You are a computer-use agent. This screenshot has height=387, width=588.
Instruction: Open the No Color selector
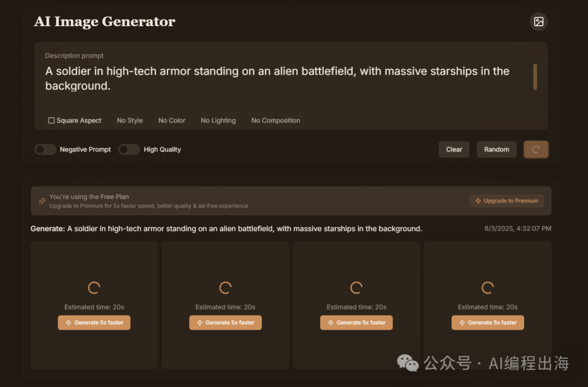click(x=171, y=120)
